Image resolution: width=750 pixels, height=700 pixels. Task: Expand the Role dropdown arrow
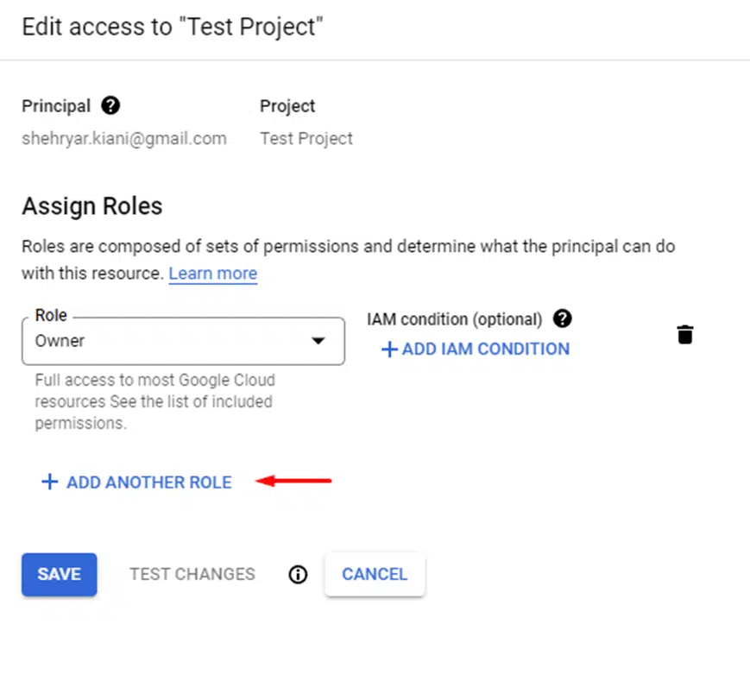[318, 341]
